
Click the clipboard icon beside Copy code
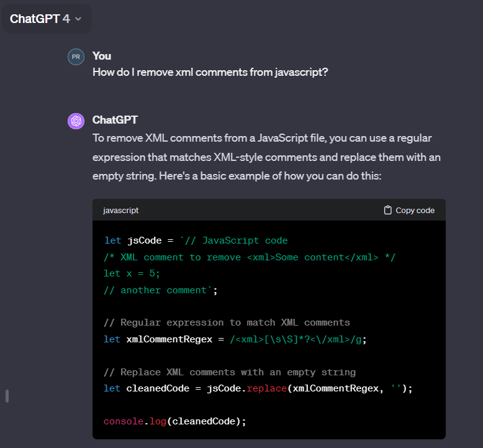tap(388, 210)
